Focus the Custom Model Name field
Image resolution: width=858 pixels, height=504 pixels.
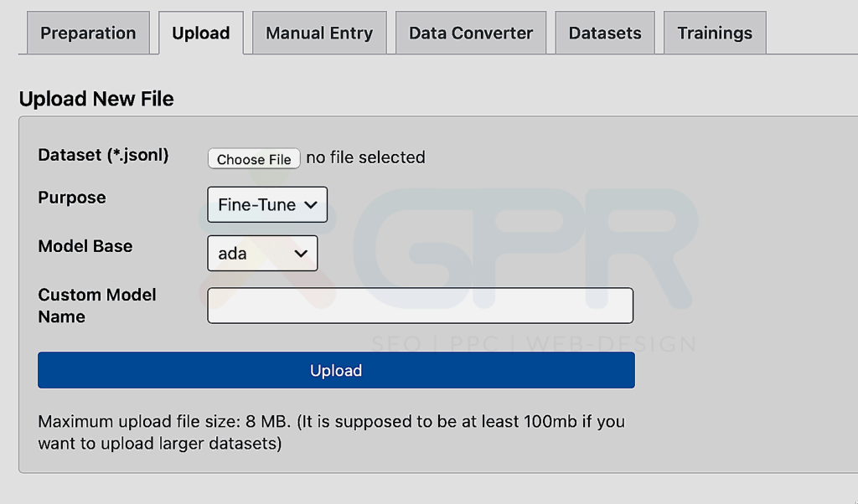(421, 306)
